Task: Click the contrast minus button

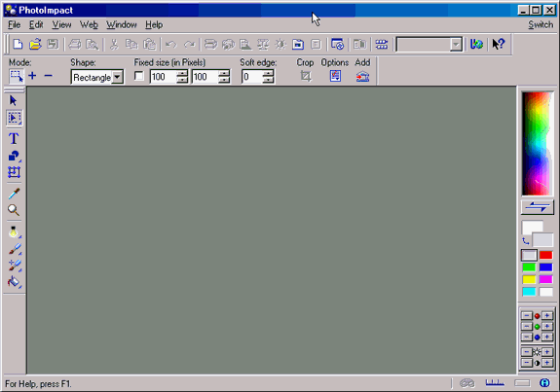Action: tap(527, 363)
